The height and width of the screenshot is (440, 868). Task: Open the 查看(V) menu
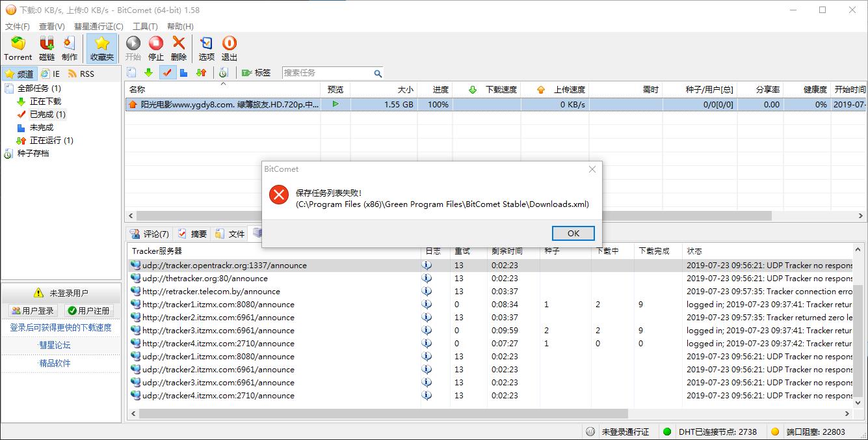tap(52, 26)
